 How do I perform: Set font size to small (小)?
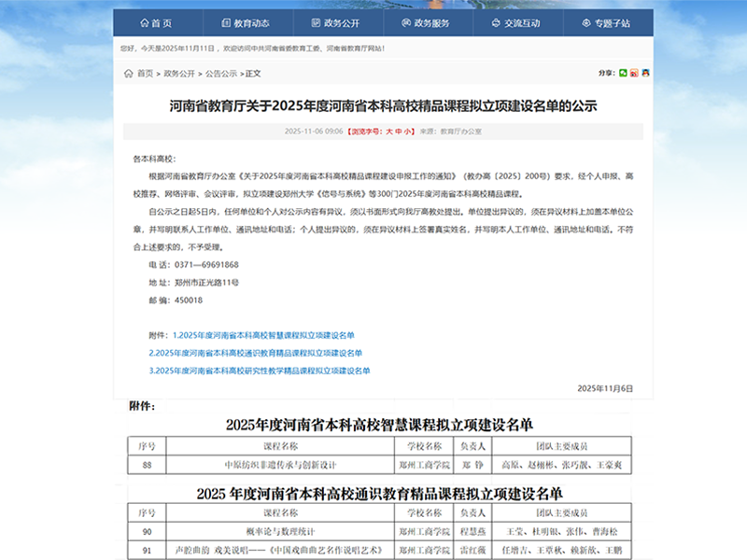409,132
